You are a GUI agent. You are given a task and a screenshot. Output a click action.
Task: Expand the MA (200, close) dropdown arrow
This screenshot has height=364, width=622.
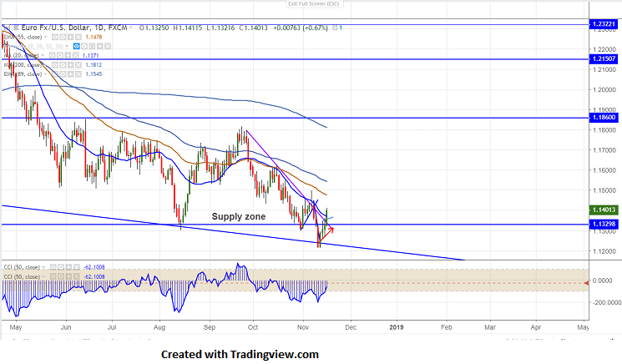45,65
